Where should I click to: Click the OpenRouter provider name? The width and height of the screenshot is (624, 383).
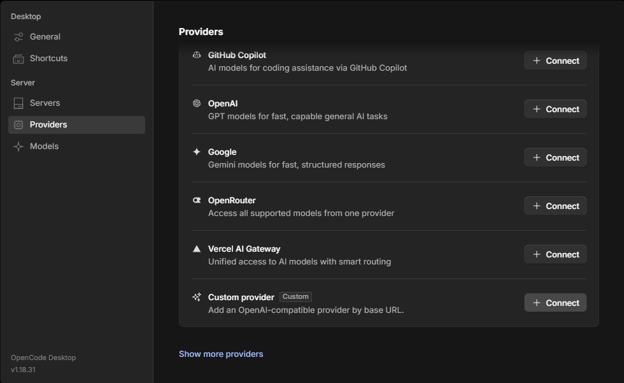(232, 201)
